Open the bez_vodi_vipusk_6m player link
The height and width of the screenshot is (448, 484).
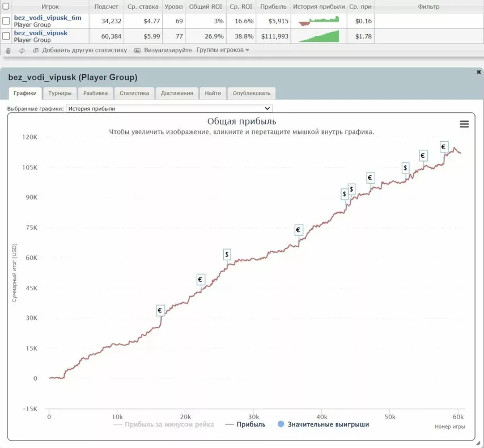[x=48, y=18]
